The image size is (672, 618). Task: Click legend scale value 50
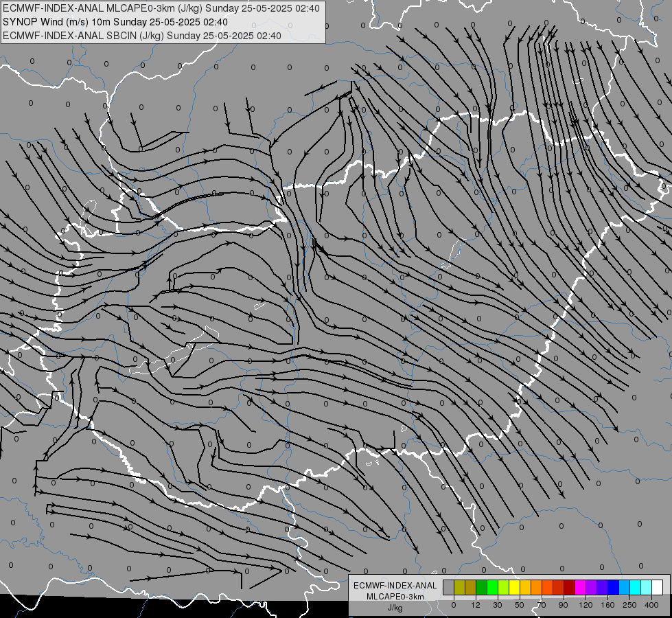(520, 605)
